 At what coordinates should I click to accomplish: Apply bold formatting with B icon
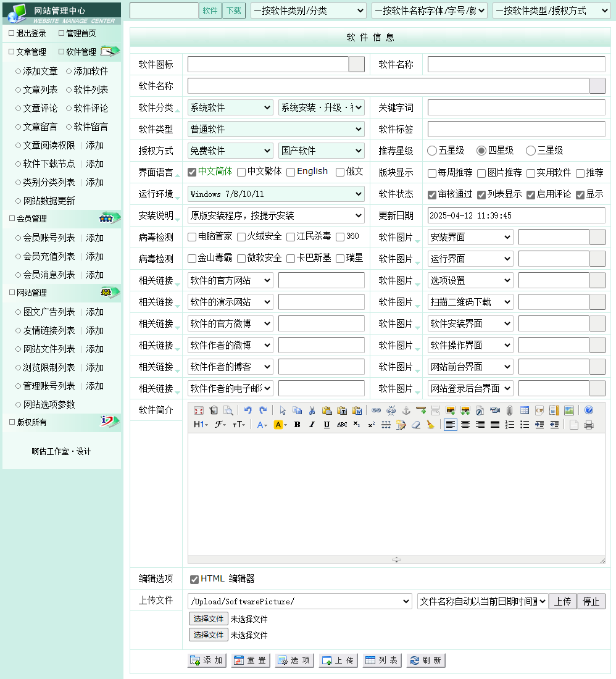point(297,425)
